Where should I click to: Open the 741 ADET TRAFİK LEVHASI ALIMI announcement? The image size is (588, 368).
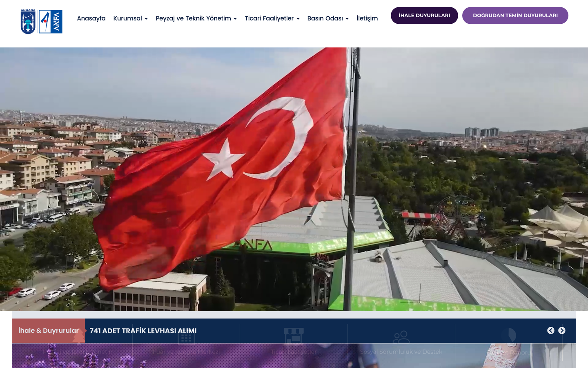click(x=143, y=331)
